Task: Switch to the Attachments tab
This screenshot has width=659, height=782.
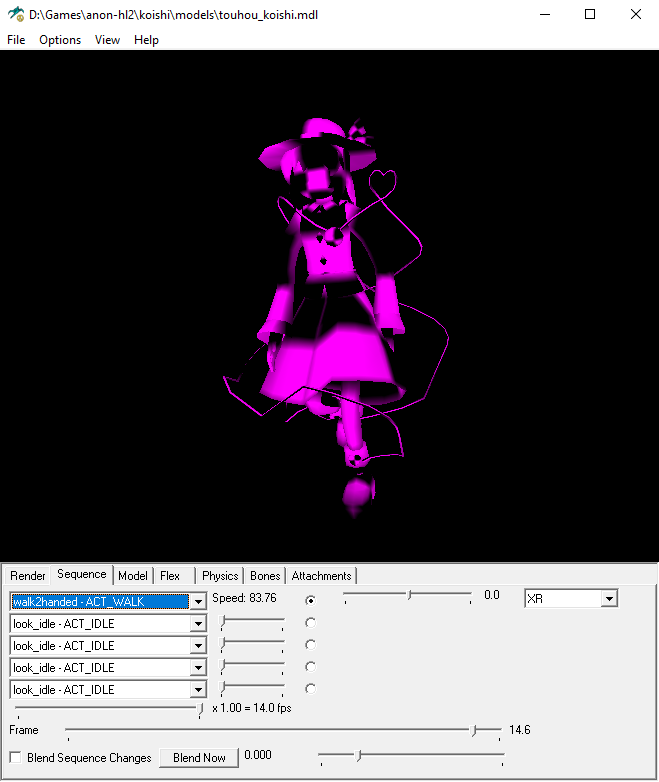Action: [321, 576]
